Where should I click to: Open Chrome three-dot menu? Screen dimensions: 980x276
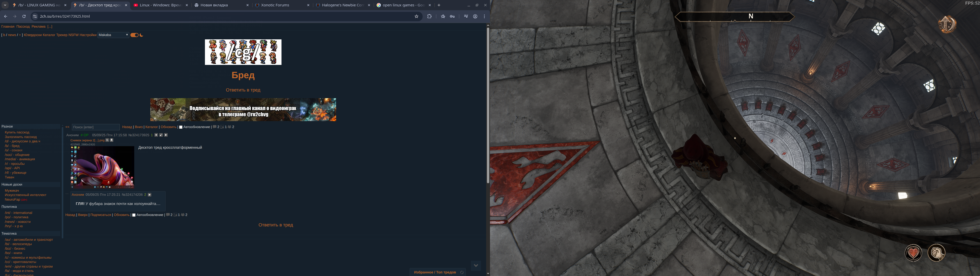(x=484, y=16)
